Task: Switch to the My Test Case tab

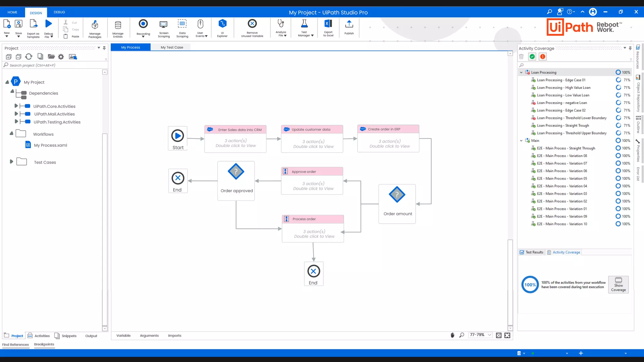Action: coord(172,47)
